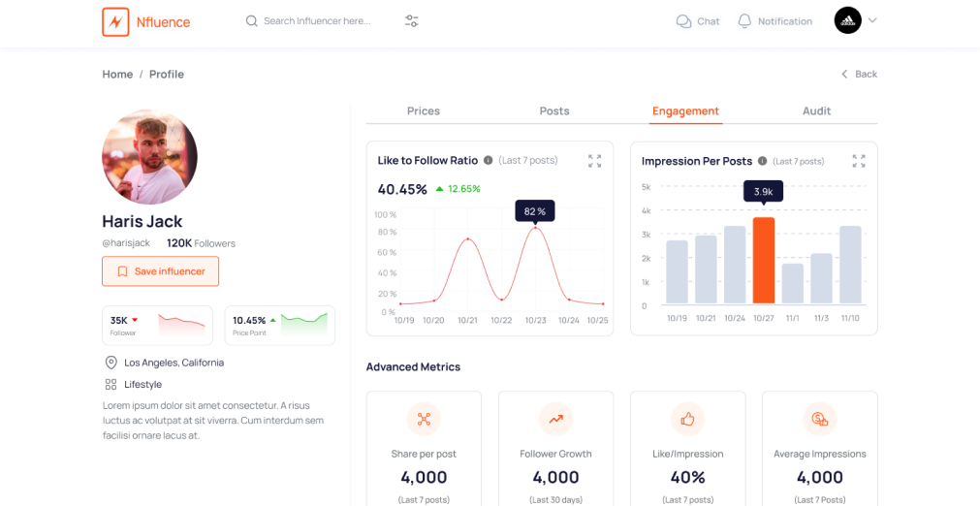Click the Like/Impression thumbs-up icon
Viewport: 980px width, 506px height.
[x=687, y=420]
